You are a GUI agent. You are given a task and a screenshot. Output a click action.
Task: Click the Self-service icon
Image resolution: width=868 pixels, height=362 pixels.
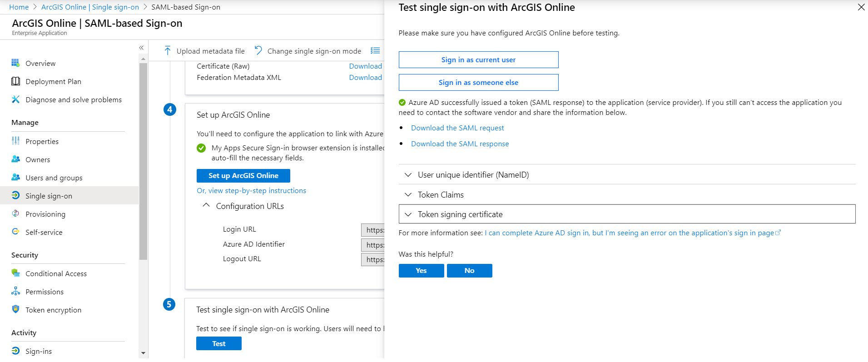(x=15, y=232)
